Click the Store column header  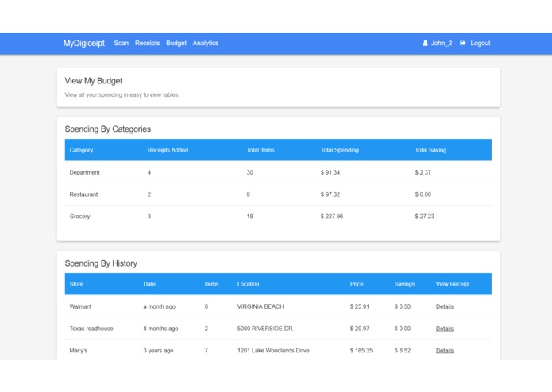pos(76,284)
